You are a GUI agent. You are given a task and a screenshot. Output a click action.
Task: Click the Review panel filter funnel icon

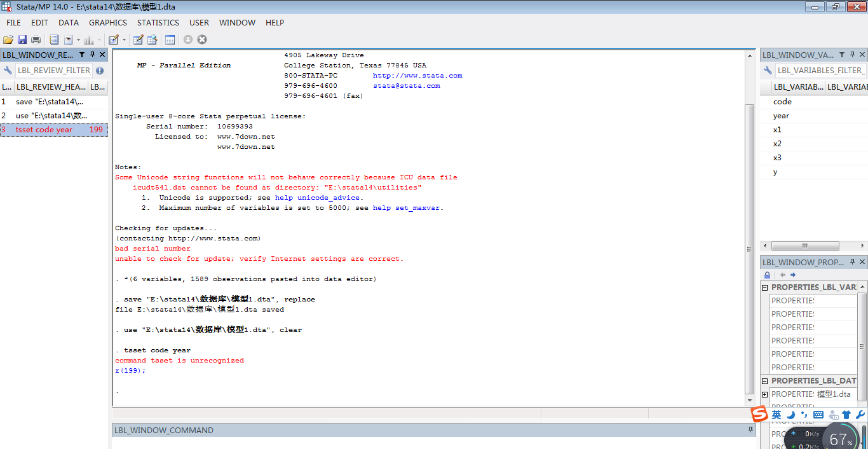click(82, 55)
